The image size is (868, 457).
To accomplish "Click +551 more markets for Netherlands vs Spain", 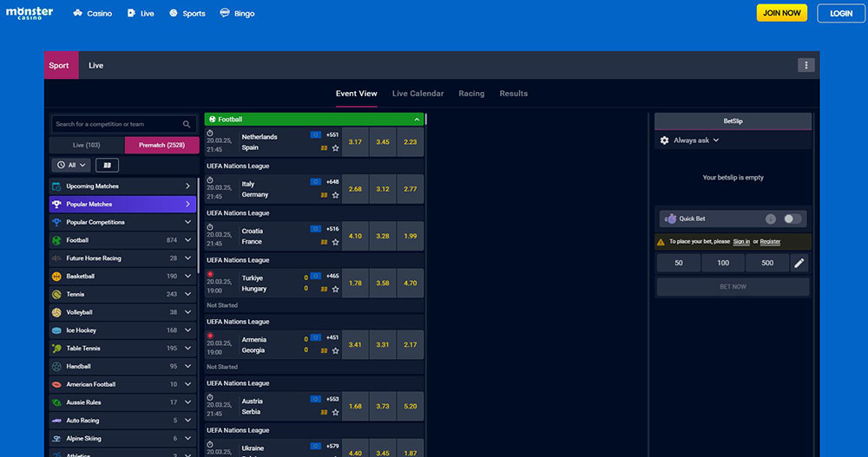I will click(x=332, y=134).
